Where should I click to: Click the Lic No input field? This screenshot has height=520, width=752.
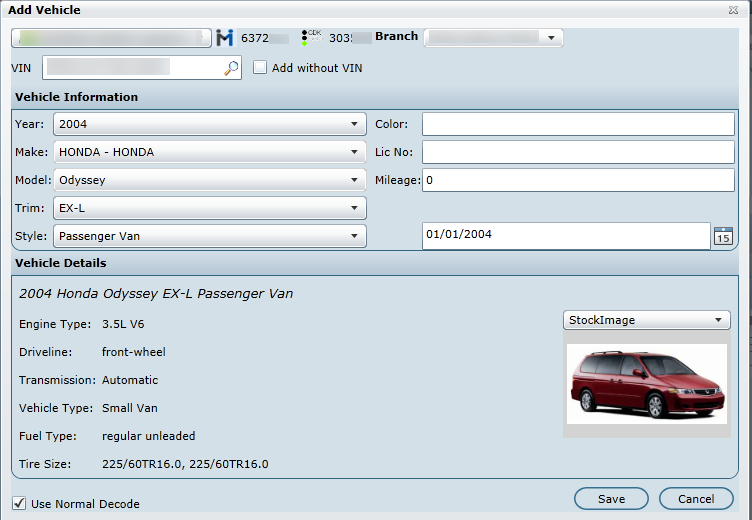[578, 152]
